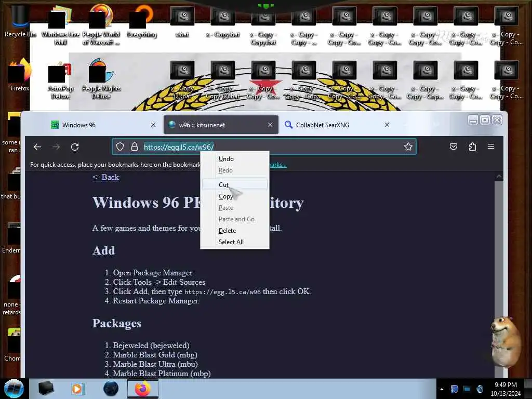
Task: Click 'Marble Blast Platinum (mbp)' list item
Action: [x=162, y=374]
